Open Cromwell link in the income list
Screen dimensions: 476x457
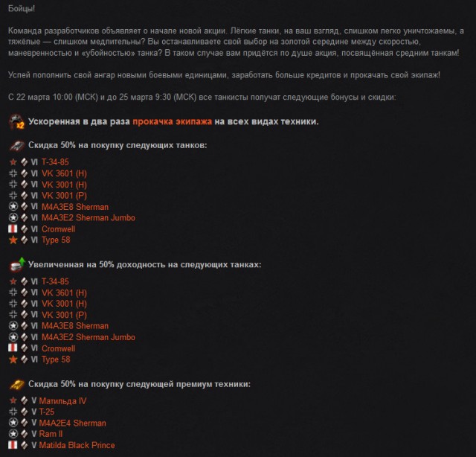(58, 348)
